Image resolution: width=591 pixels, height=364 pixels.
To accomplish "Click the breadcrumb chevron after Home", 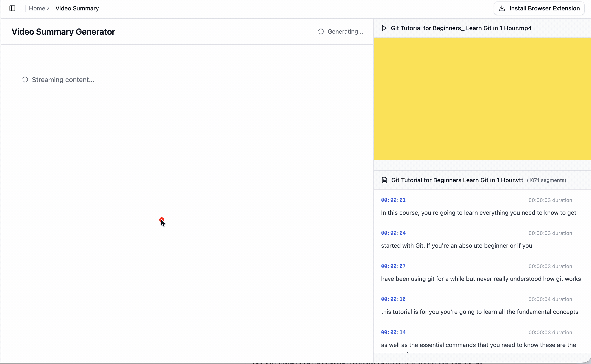I will pyautogui.click(x=48, y=8).
